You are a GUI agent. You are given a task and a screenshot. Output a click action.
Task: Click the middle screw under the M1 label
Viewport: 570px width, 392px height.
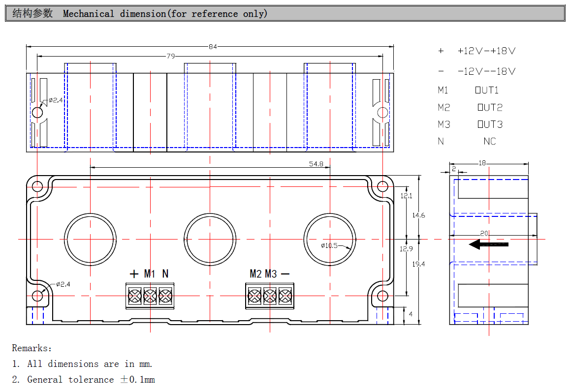point(150,296)
